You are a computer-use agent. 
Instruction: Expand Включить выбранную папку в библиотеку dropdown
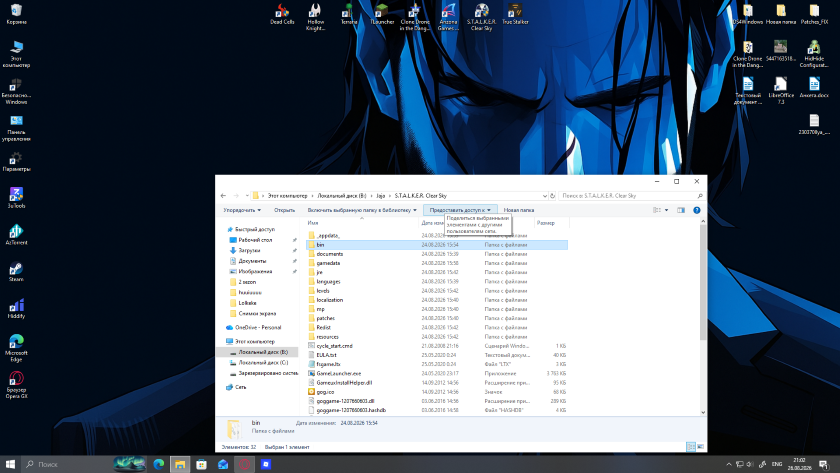[x=362, y=210]
